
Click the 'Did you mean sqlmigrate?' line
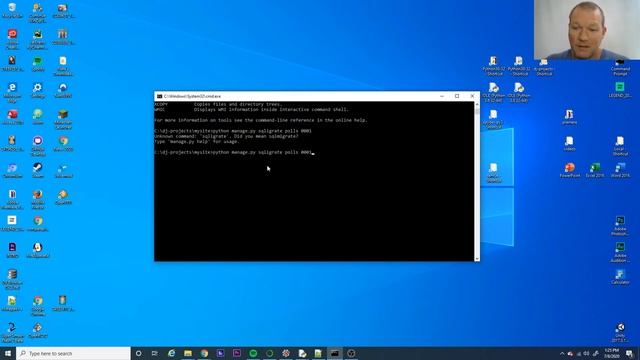[x=226, y=136]
